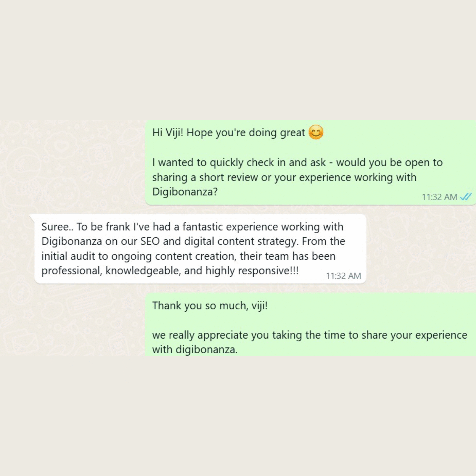Screen dimensions: 476x476
Task: Click the "Hi Viji! Hope you're doing great" text
Action: pos(229,133)
